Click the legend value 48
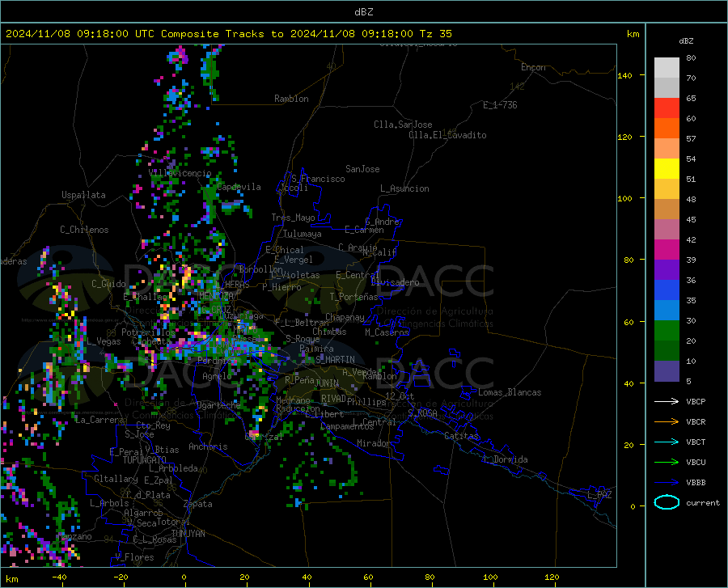This screenshot has height=588, width=728. pyautogui.click(x=691, y=199)
